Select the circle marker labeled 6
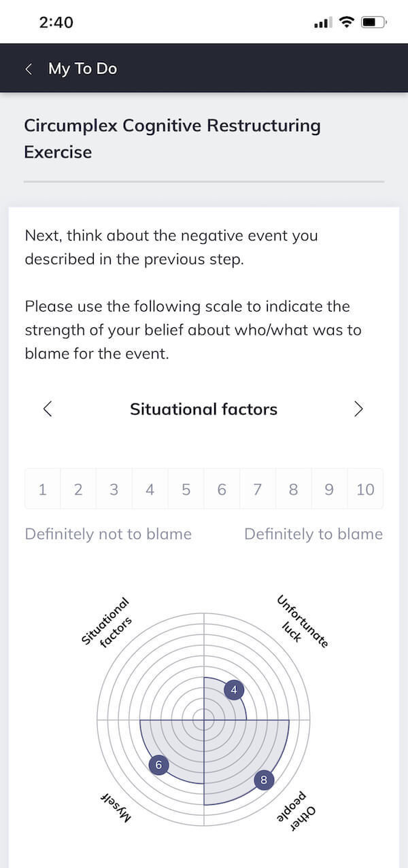This screenshot has height=868, width=408. (158, 765)
